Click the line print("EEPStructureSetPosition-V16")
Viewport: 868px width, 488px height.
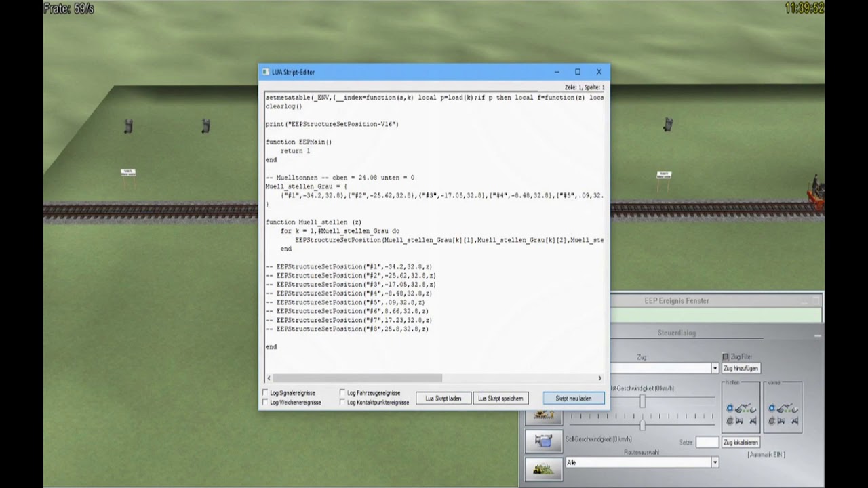tap(332, 124)
